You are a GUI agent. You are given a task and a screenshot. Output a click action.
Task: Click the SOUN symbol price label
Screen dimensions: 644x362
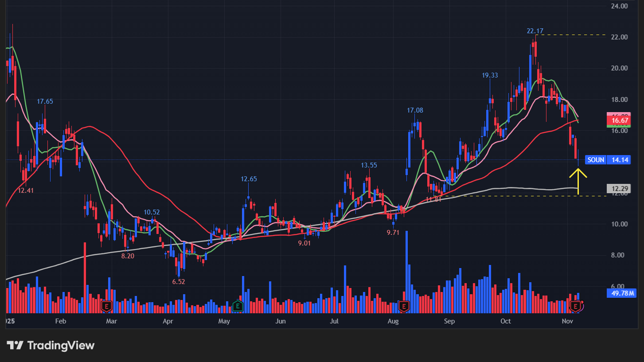pyautogui.click(x=596, y=160)
